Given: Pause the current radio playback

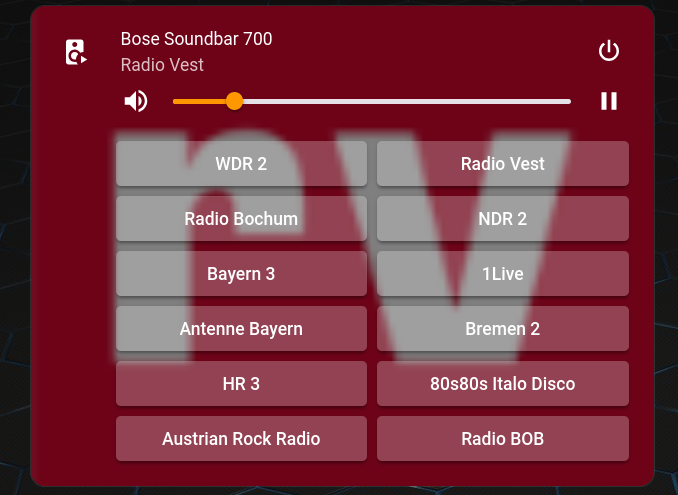Looking at the screenshot, I should 609,101.
